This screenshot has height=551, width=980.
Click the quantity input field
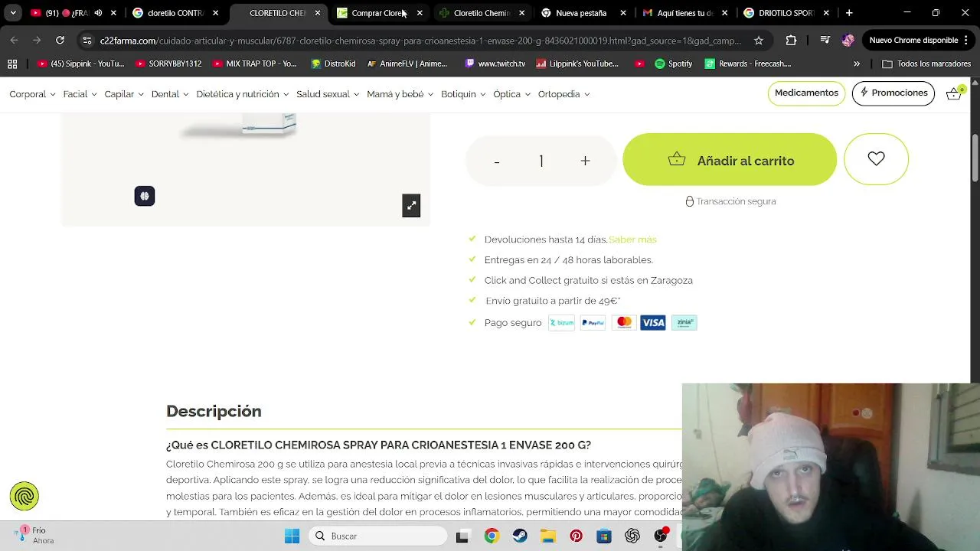[x=541, y=161]
